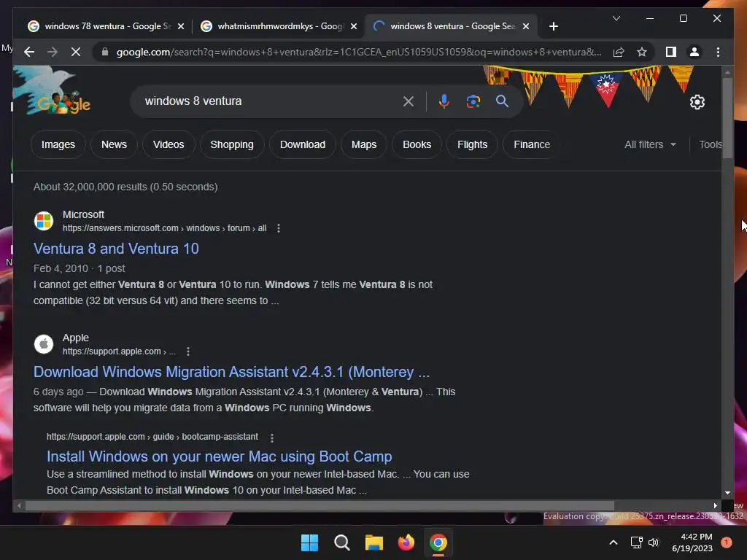Open Google quick settings gear
The height and width of the screenshot is (560, 747).
pyautogui.click(x=697, y=102)
